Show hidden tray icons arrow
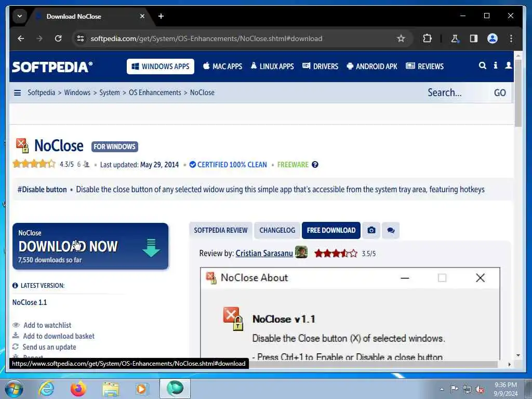Viewport: 532px width, 399px height. (442, 390)
